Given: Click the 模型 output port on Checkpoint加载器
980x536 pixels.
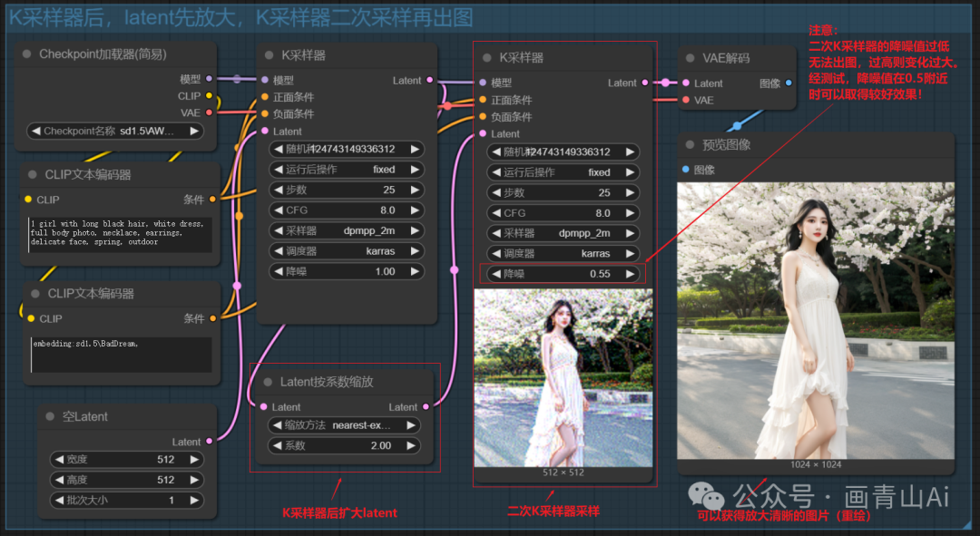Looking at the screenshot, I should pos(210,79).
